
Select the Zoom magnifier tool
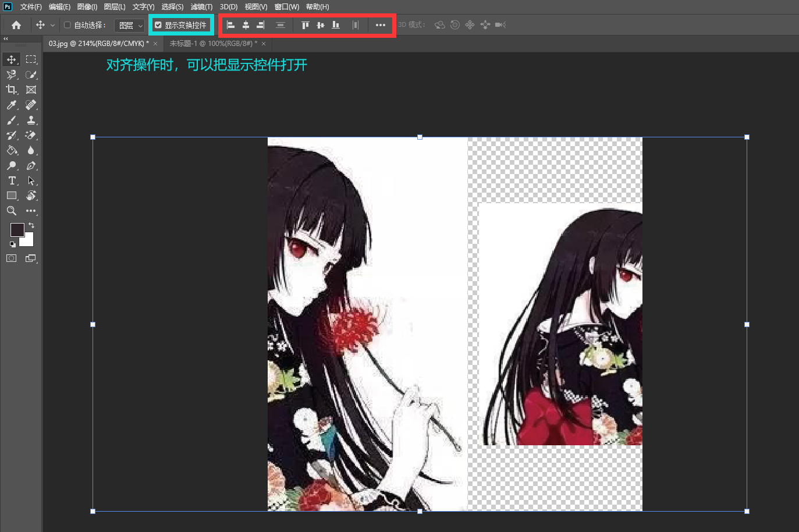pyautogui.click(x=12, y=211)
